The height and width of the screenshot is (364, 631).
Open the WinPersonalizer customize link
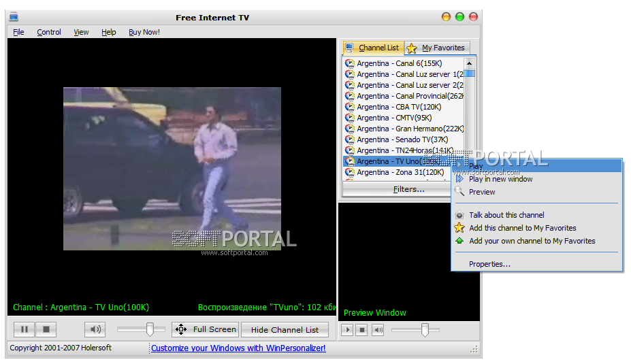point(238,348)
